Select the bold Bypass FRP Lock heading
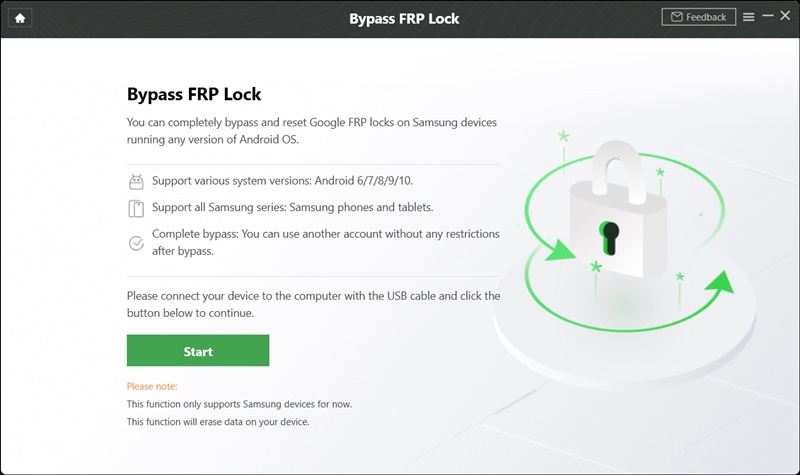This screenshot has width=800, height=475. click(194, 95)
